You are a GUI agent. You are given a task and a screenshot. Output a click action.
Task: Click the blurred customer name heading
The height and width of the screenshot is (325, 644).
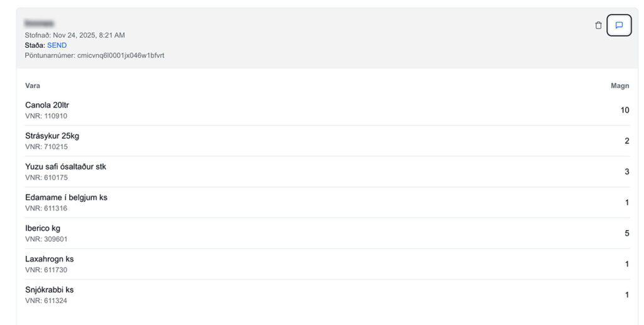point(38,23)
